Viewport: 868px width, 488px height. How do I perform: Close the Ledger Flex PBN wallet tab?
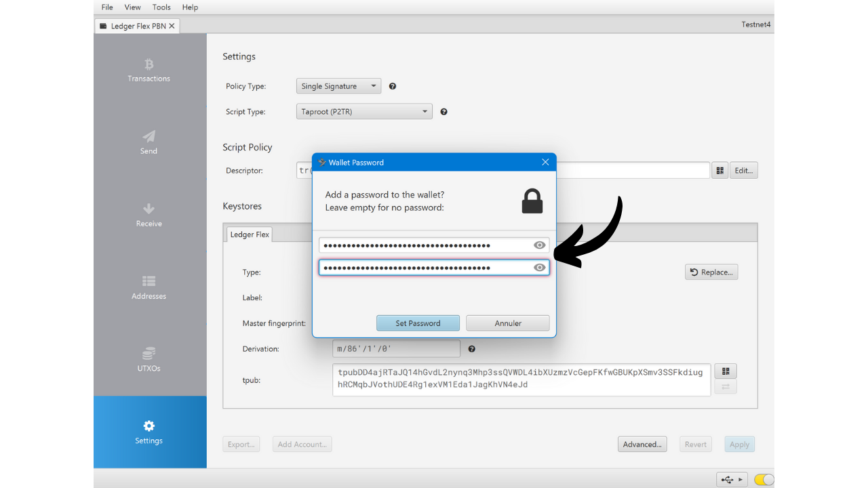point(172,26)
